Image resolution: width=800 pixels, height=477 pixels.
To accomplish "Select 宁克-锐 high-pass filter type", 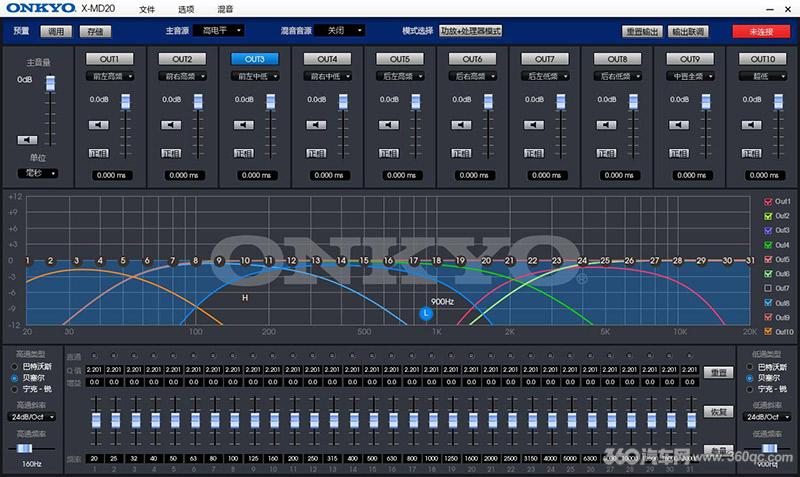I will (x=14, y=389).
